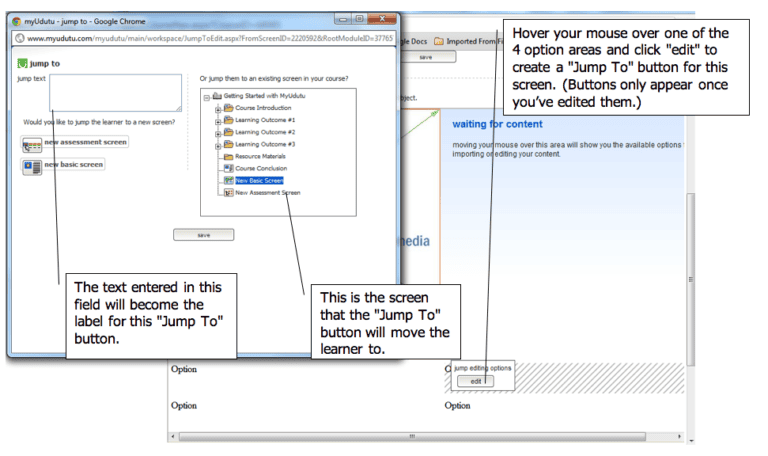Click the green jump to header icon
Viewport: 768px width, 456px height.
tap(23, 64)
